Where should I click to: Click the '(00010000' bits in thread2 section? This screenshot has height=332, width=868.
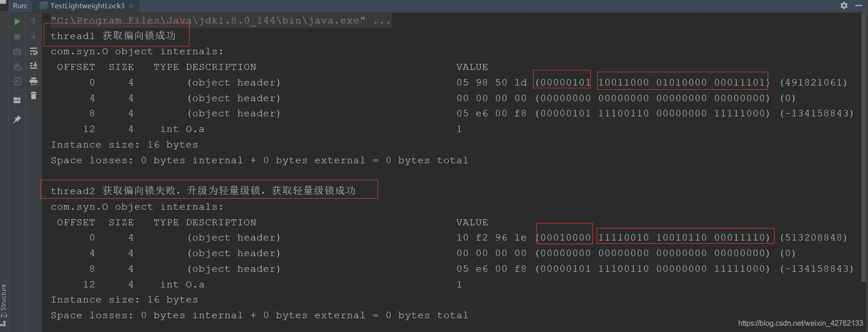(x=563, y=238)
